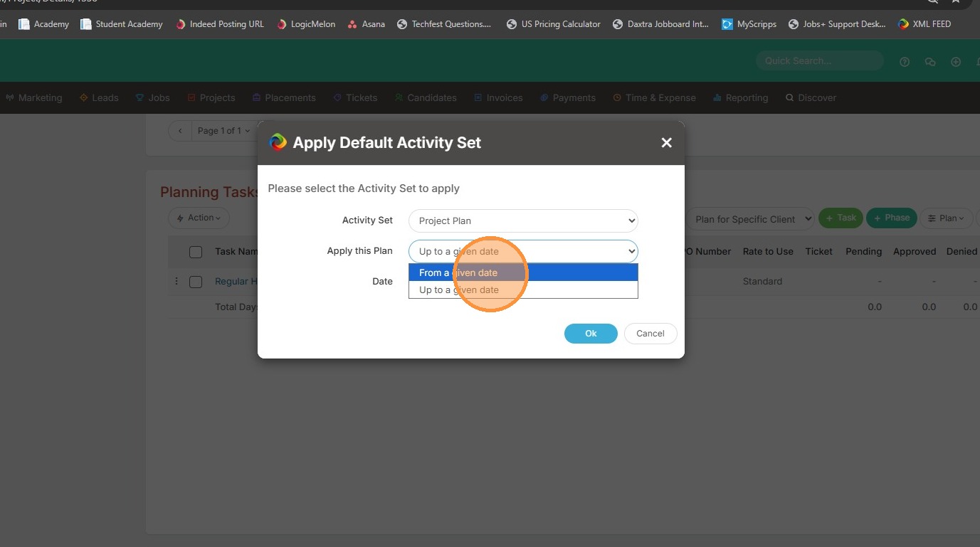Viewport: 980px width, 547px height.
Task: Open the Academy bookmark
Action: click(x=44, y=24)
